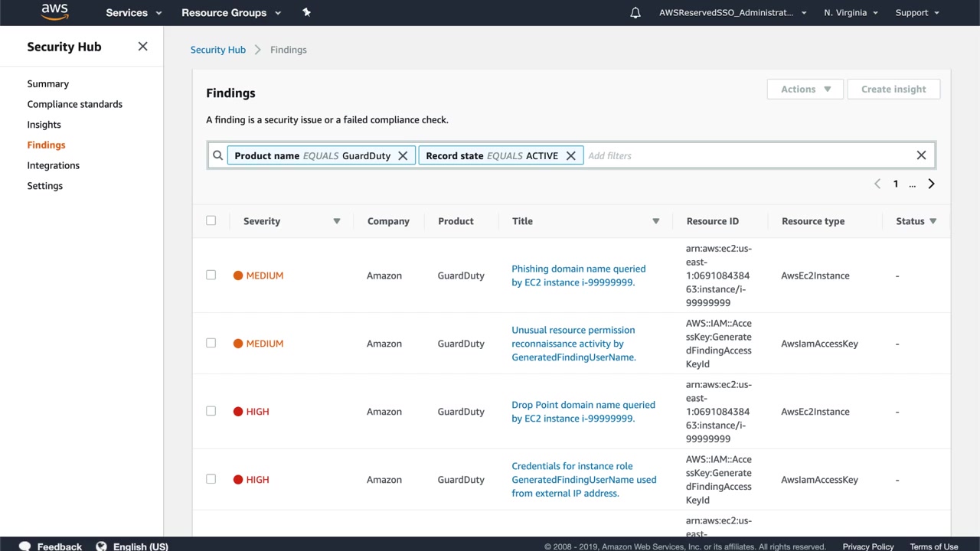
Task: Open the Services menu
Action: [x=134, y=13]
